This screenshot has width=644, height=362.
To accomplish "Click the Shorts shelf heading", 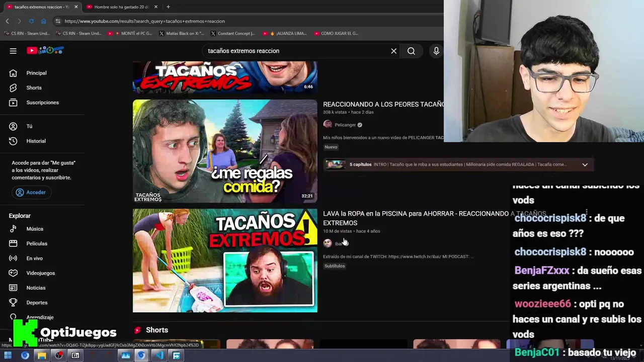I will [x=157, y=330].
